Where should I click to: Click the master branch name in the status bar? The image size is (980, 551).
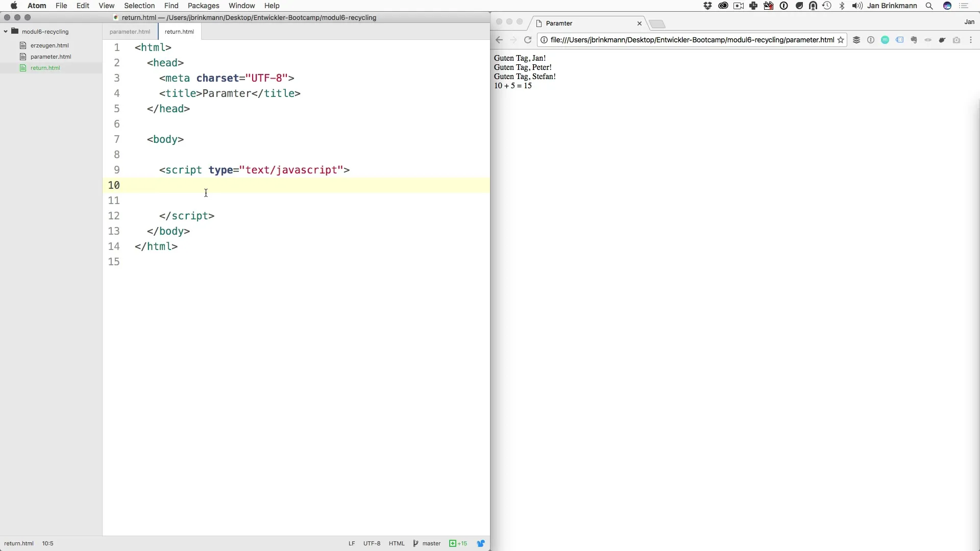click(x=431, y=543)
